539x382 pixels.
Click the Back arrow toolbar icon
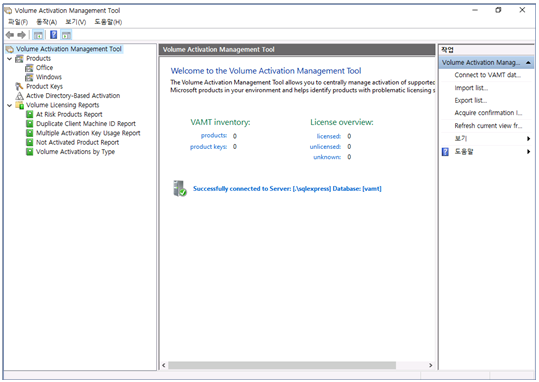[10, 35]
